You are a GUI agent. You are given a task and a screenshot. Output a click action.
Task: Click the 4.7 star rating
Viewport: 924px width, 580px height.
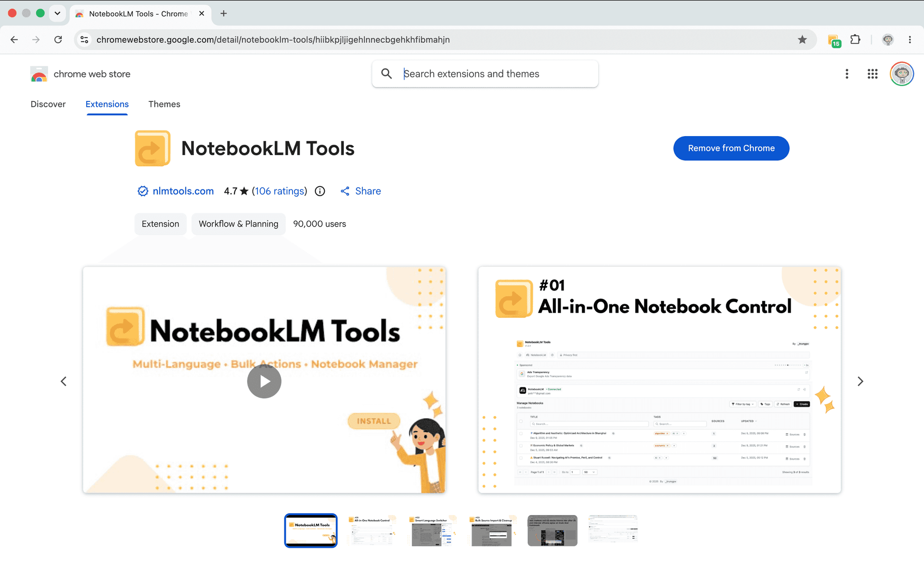click(236, 191)
